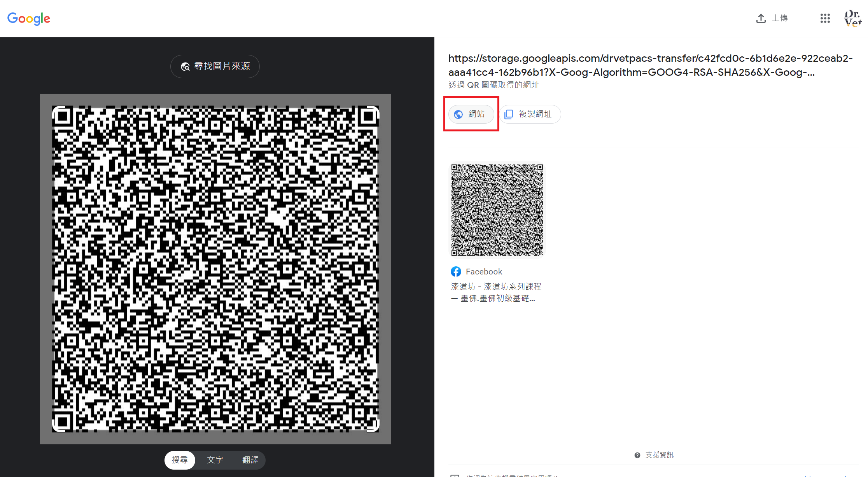
Task: Click the Facebook logo icon on result
Action: (456, 272)
